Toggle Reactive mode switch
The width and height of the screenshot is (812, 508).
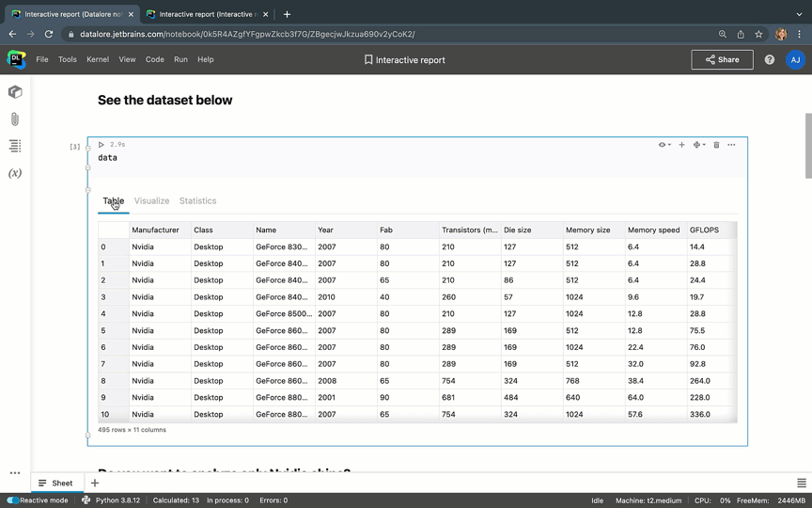pyautogui.click(x=13, y=500)
